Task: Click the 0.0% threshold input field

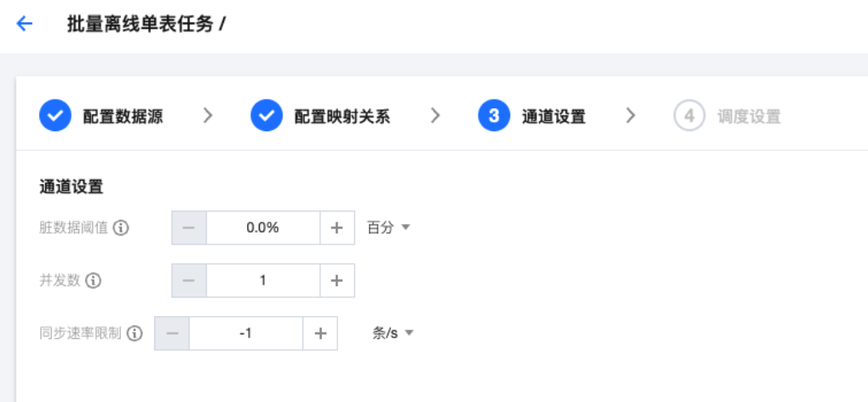Action: point(262,228)
